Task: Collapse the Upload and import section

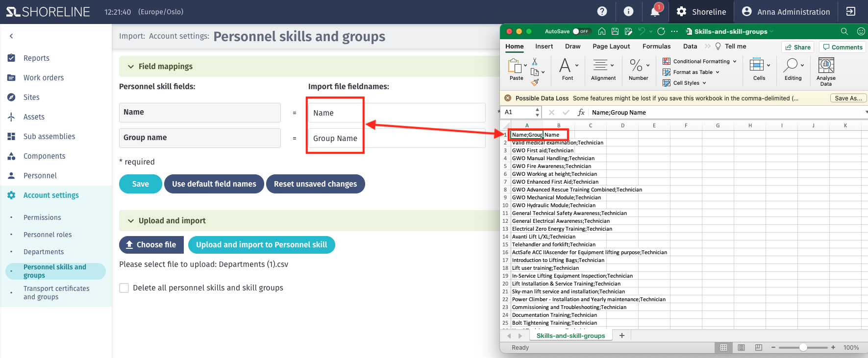Action: click(131, 221)
